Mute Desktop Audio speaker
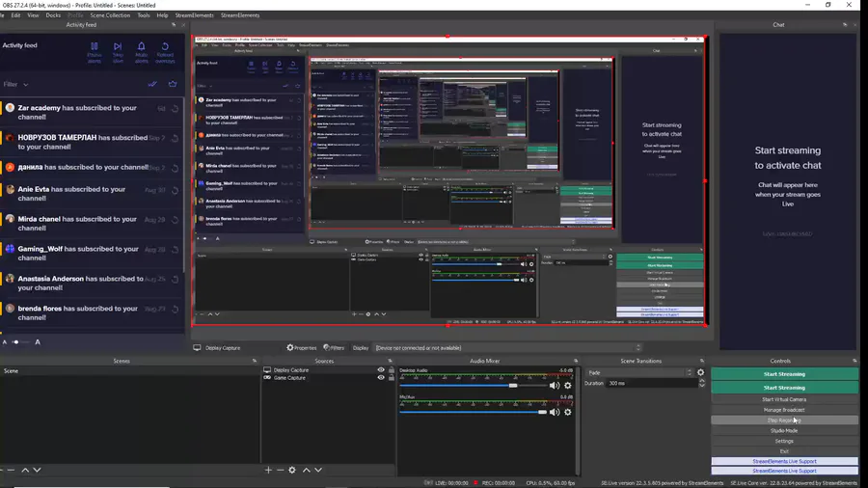868x488 pixels. pos(555,386)
